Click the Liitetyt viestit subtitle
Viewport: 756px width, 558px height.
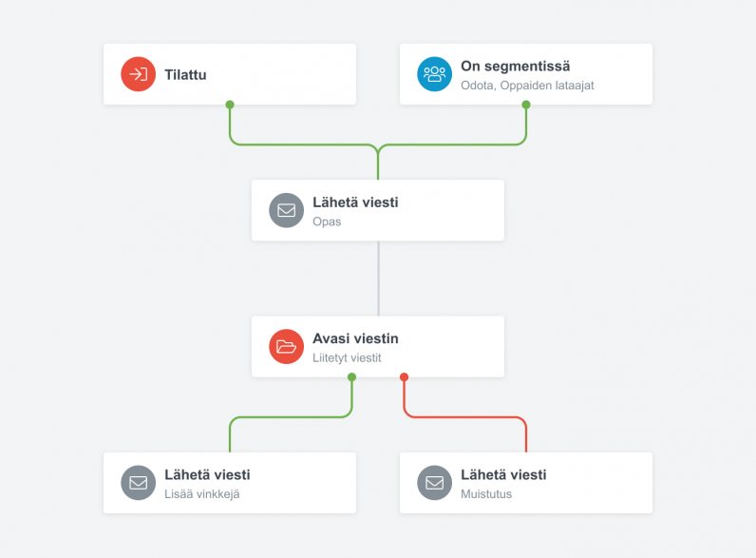(347, 357)
